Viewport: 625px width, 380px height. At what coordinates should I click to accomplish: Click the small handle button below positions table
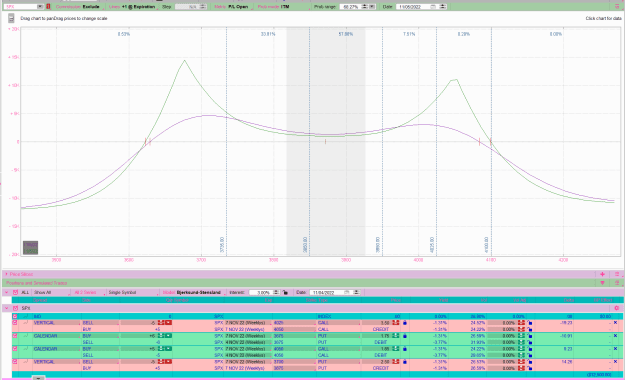coord(38,378)
